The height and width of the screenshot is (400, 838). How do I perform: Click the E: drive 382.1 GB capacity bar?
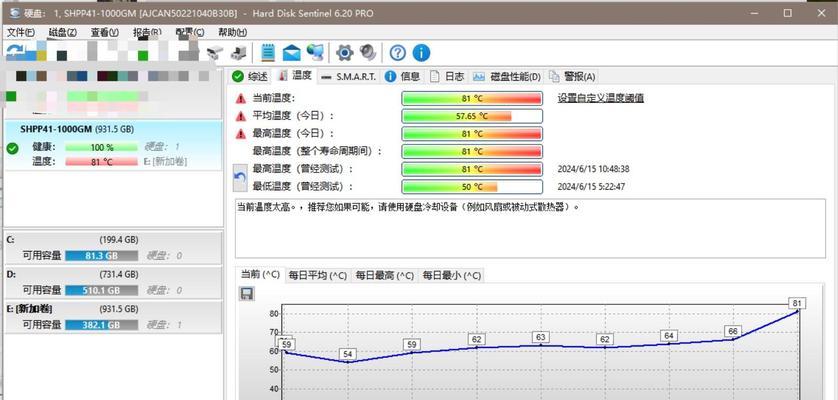pyautogui.click(x=102, y=325)
